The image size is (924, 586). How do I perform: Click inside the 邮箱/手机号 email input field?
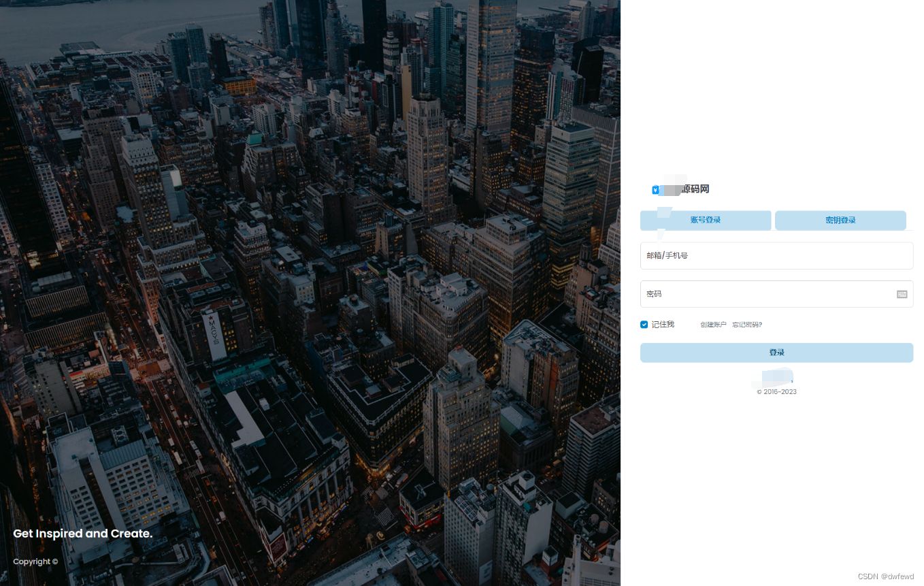click(x=776, y=255)
